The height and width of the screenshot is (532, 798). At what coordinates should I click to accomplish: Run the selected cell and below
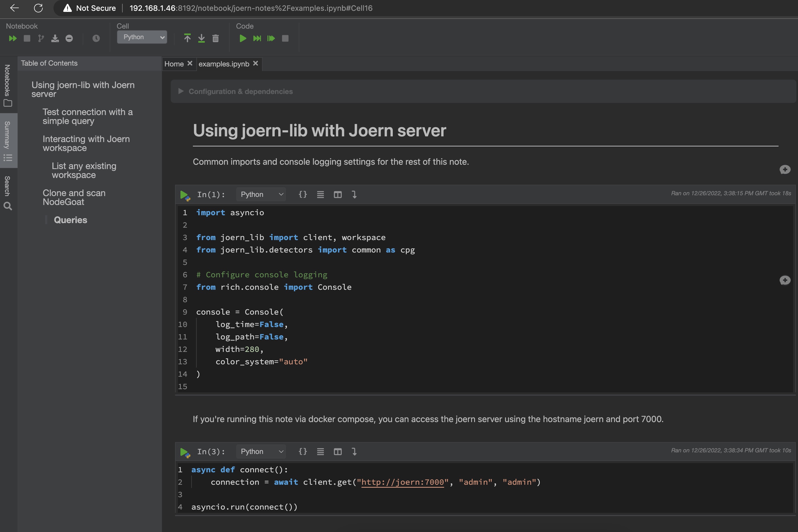coord(271,38)
